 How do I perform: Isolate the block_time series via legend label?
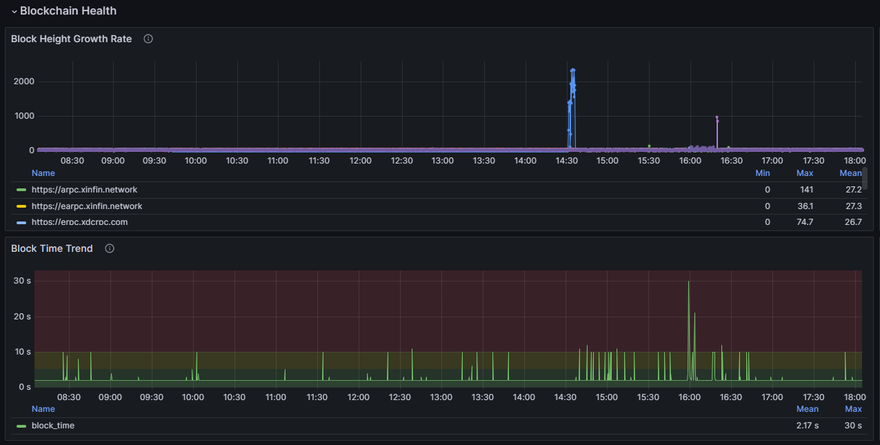pos(53,425)
